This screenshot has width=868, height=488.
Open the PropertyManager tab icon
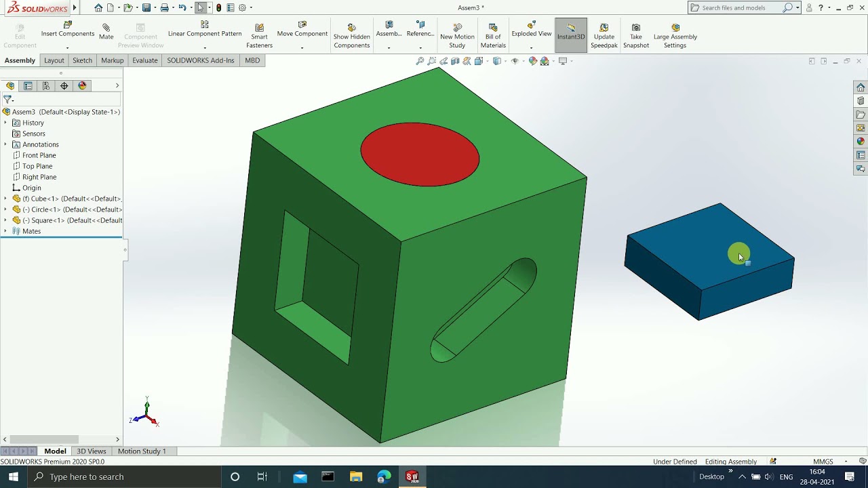pyautogui.click(x=28, y=85)
